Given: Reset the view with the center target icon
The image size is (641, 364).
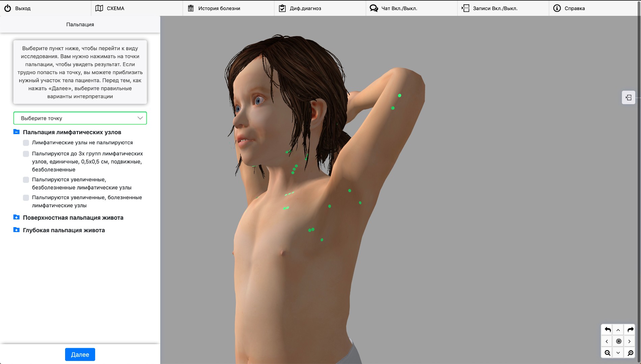Looking at the screenshot, I should pos(618,341).
